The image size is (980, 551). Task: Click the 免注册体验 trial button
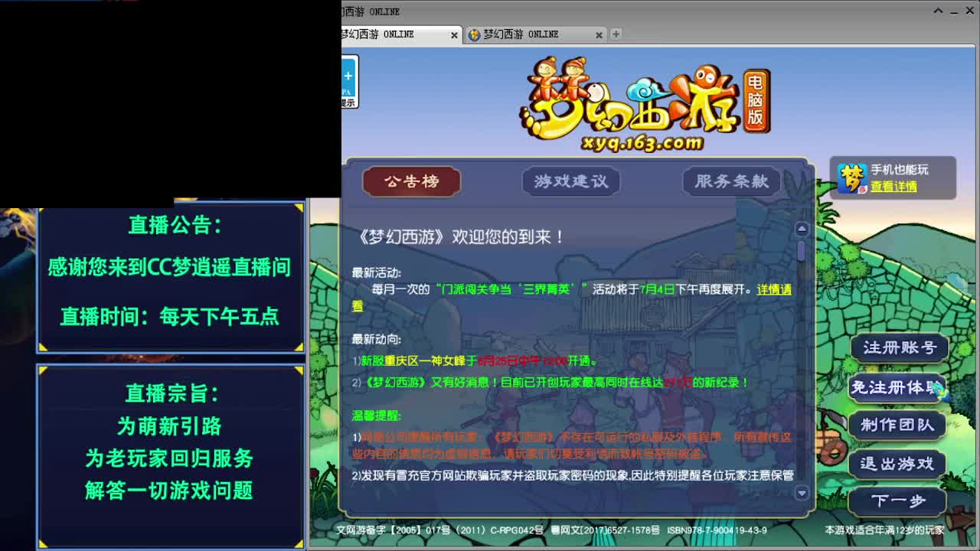[x=897, y=387]
